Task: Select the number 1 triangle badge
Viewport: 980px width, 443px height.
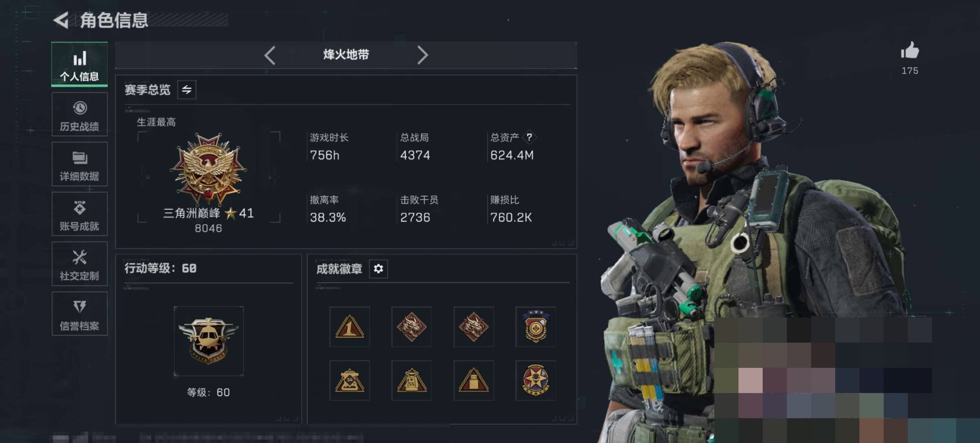Action: (x=349, y=327)
